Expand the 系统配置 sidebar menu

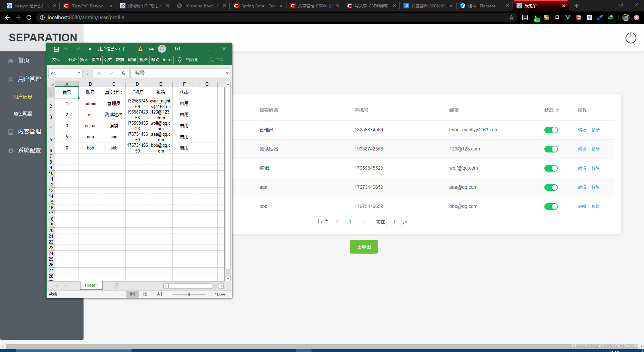29,150
